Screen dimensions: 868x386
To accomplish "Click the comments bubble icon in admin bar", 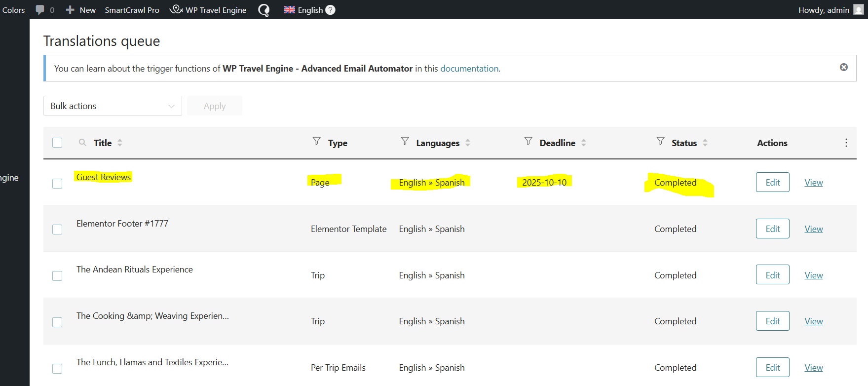I will (x=40, y=10).
